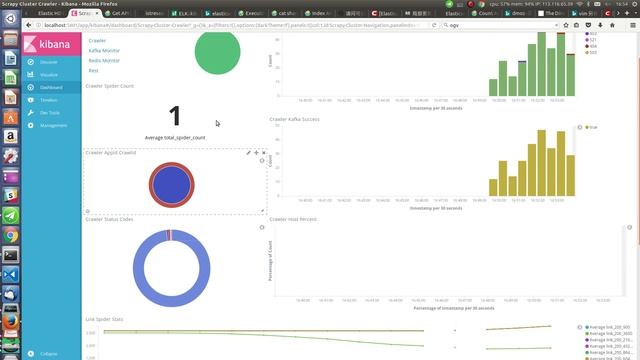Click legend entry 404 in status chart
640x360 pixels.
point(591,46)
